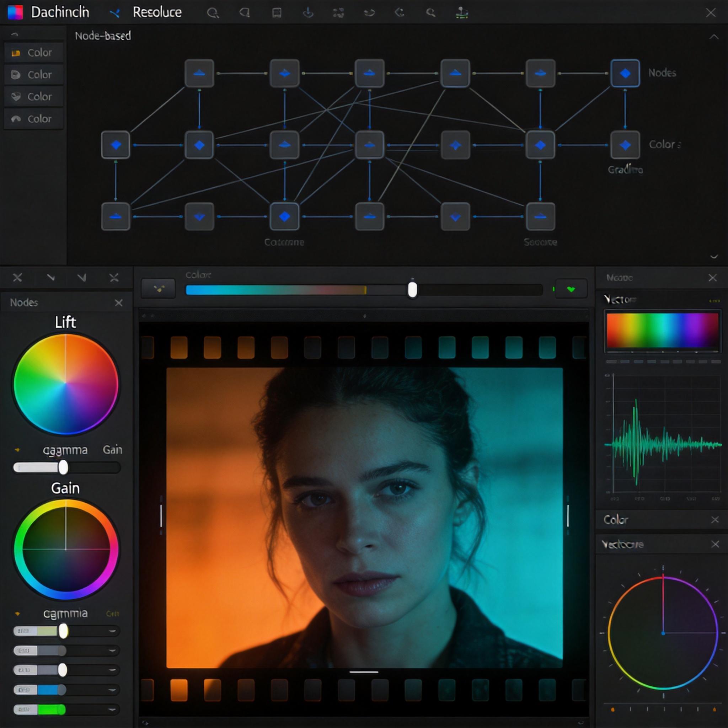The image size is (728, 728).
Task: Open the last Color item with arc icon
Action: 33,119
